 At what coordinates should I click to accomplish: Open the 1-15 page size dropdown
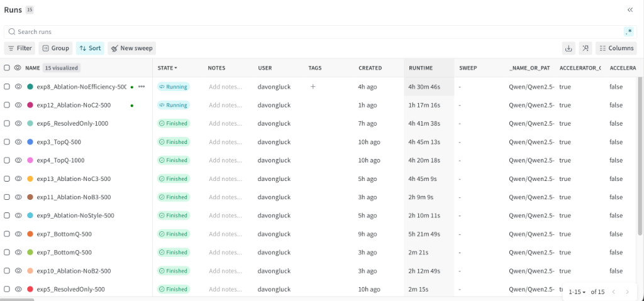click(577, 292)
